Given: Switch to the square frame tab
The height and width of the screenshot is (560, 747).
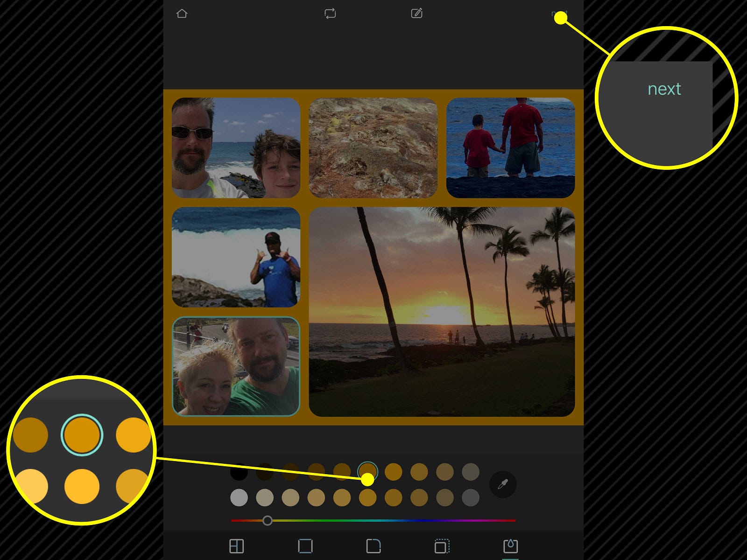Looking at the screenshot, I should click(305, 546).
